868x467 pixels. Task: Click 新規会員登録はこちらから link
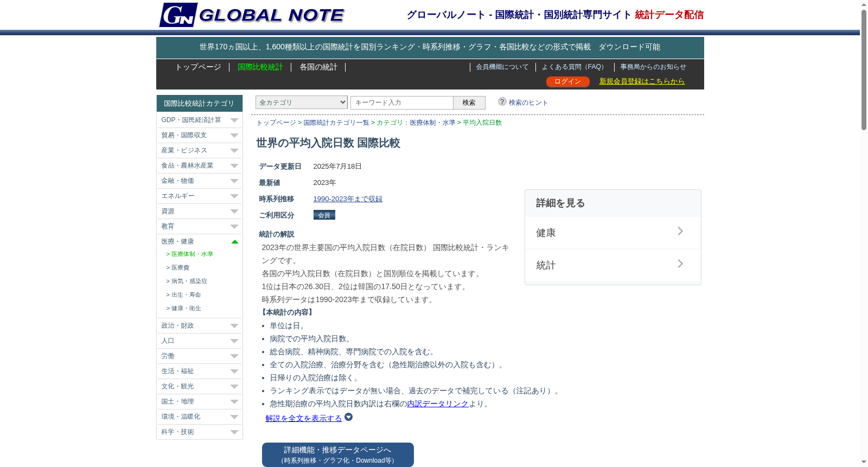642,81
